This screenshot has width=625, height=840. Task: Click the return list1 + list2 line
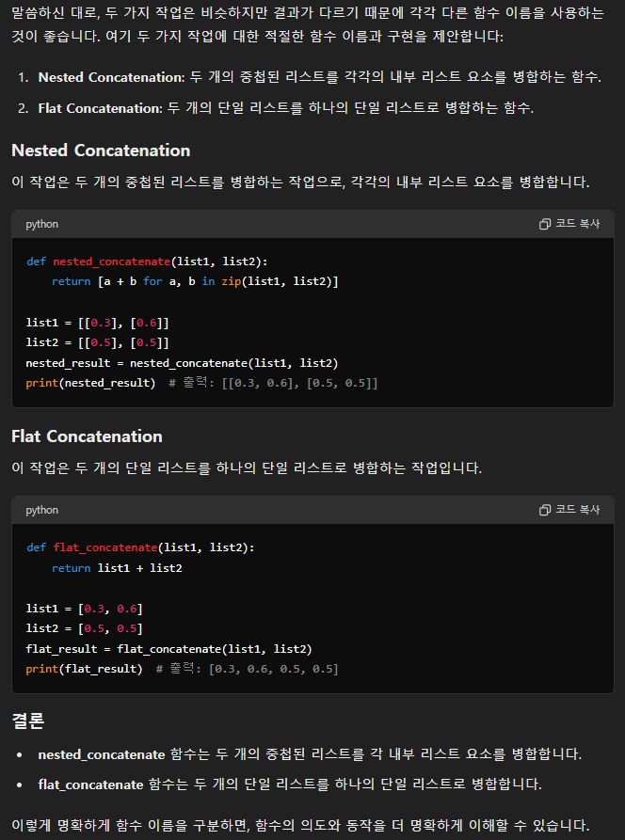(x=117, y=568)
